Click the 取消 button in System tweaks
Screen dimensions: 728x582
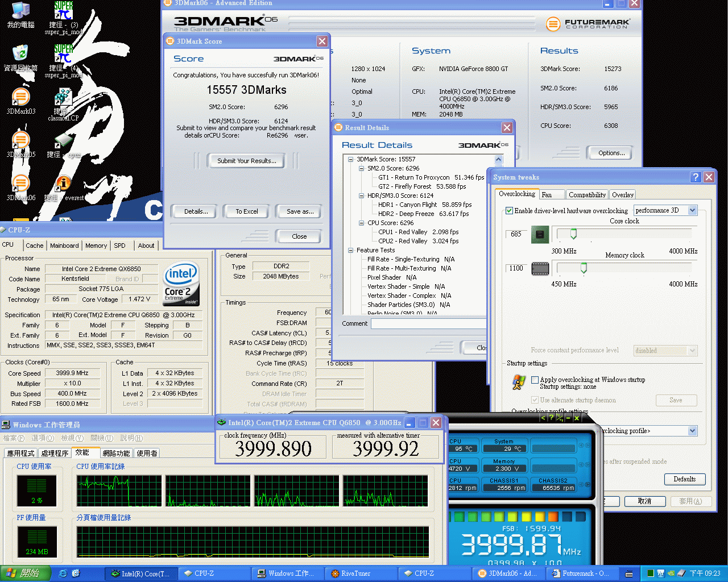coord(644,501)
